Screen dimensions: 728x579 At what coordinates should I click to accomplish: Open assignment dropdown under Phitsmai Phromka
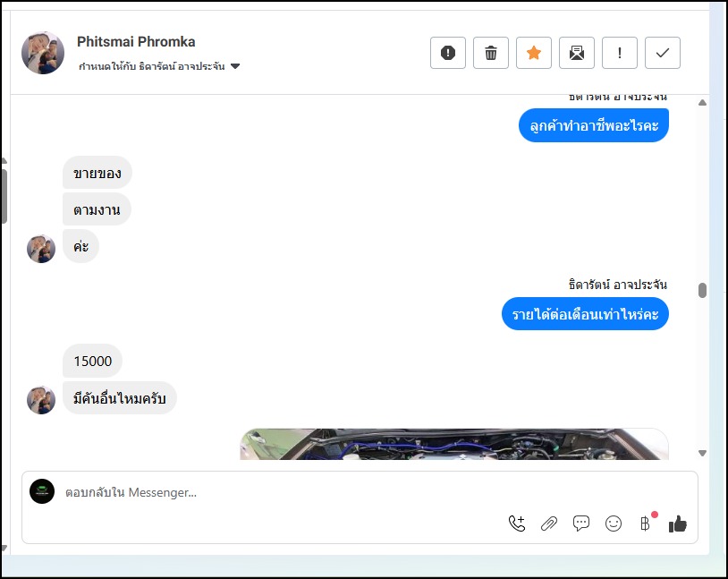tap(159, 66)
